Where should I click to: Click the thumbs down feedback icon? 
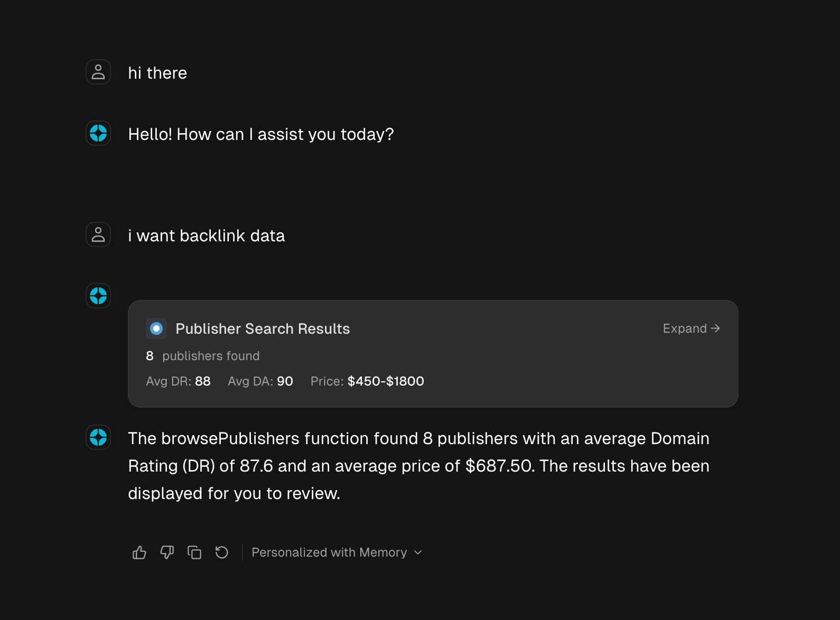pos(167,552)
